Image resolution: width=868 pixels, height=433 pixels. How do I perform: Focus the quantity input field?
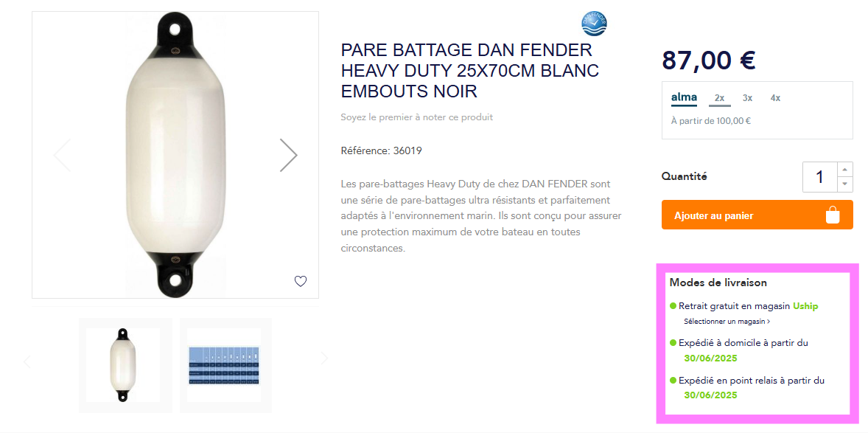coord(820,177)
